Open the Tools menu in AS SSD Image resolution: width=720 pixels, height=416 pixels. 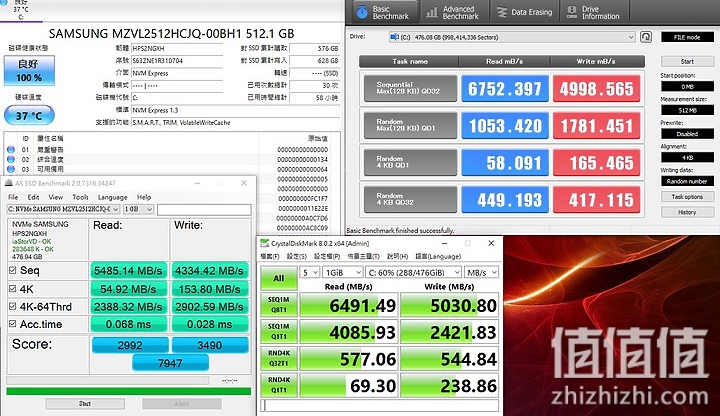click(80, 197)
